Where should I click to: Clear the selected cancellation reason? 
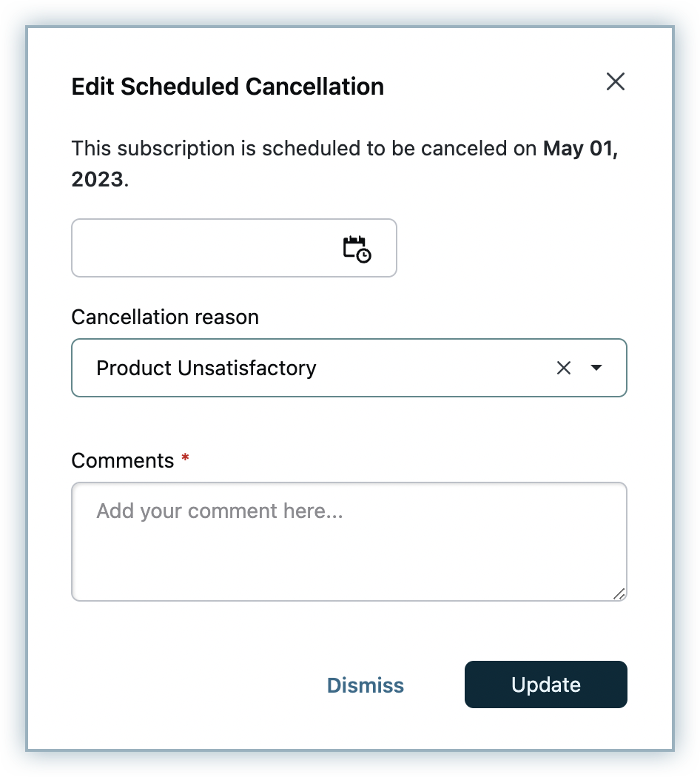pos(564,368)
